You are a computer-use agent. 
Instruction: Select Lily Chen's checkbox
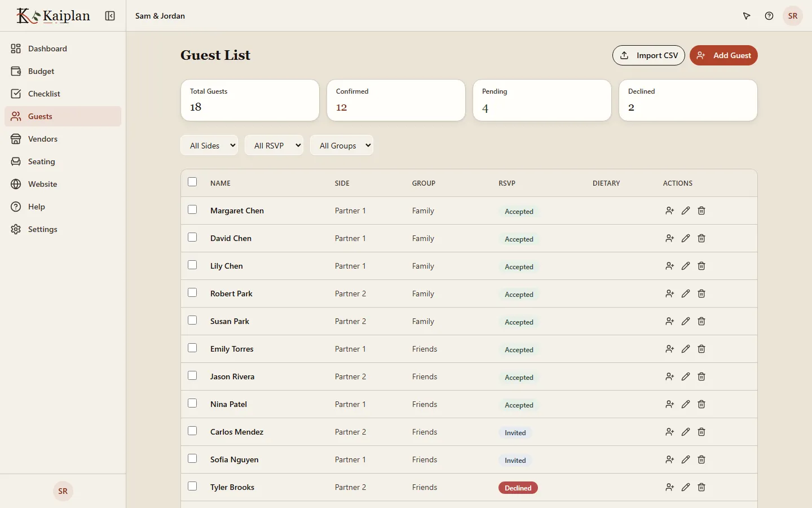click(x=192, y=265)
